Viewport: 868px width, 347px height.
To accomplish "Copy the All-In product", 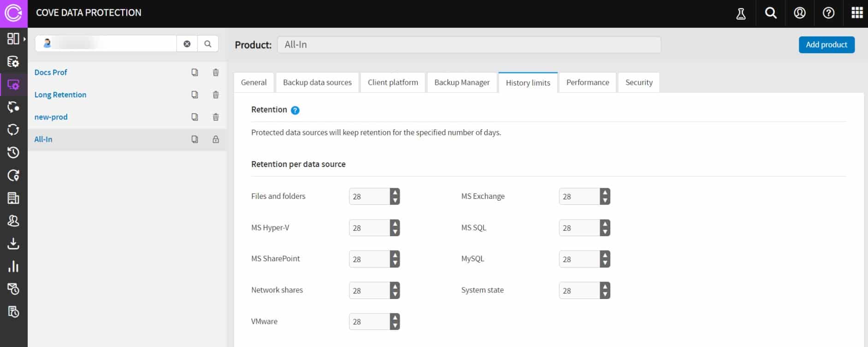I will (x=195, y=139).
